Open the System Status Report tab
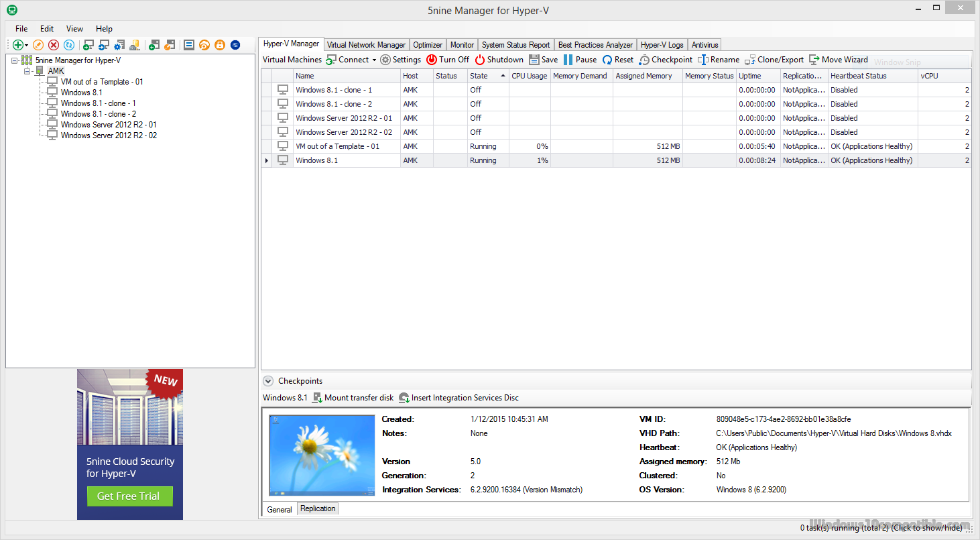The width and height of the screenshot is (980, 540). coord(515,45)
